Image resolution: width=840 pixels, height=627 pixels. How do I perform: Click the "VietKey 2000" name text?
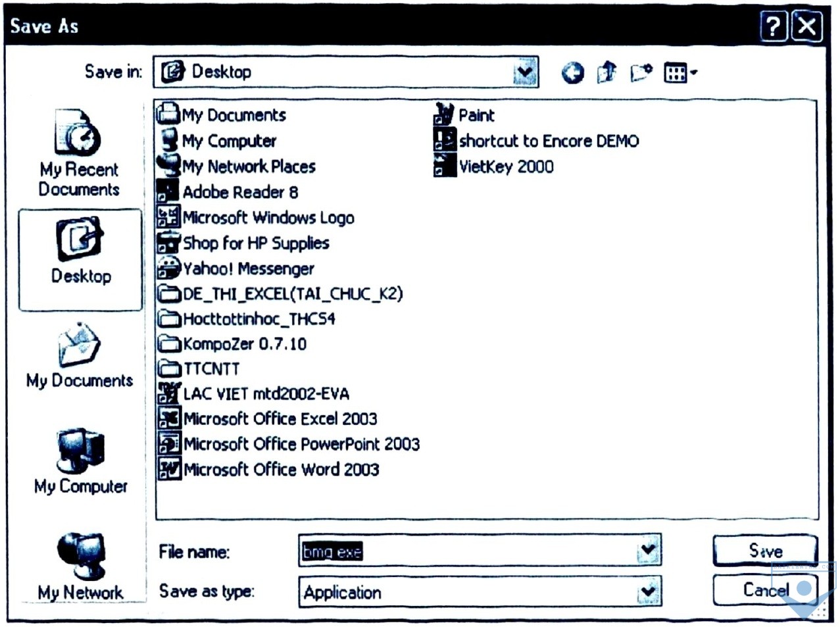[x=506, y=166]
